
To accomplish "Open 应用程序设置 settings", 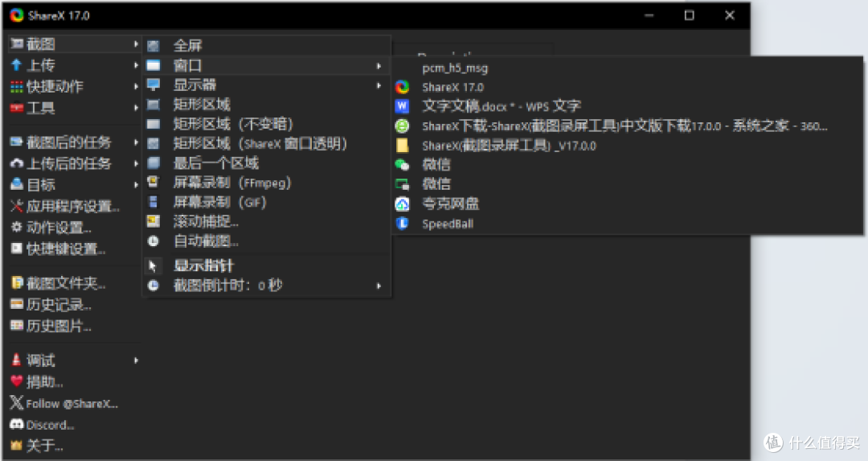I will coord(74,206).
